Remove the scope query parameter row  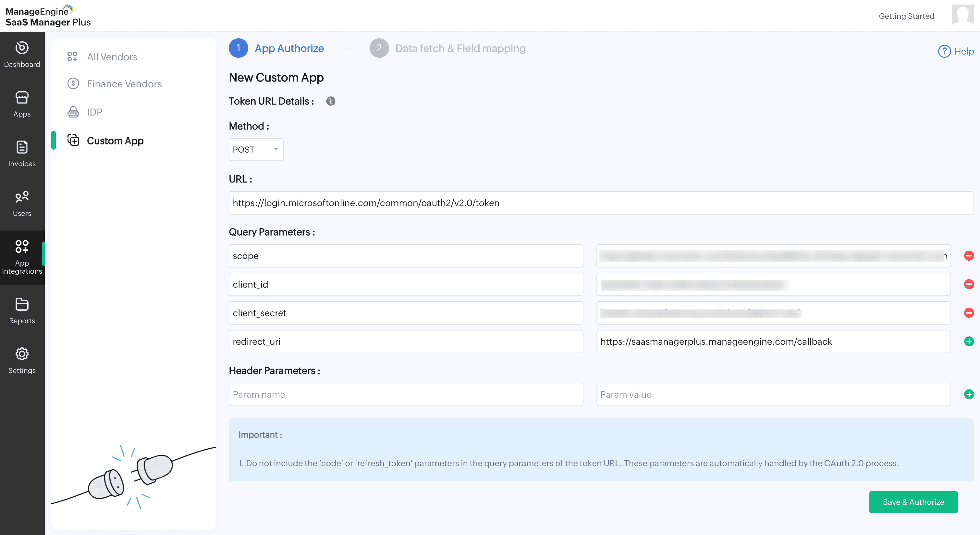pos(969,256)
